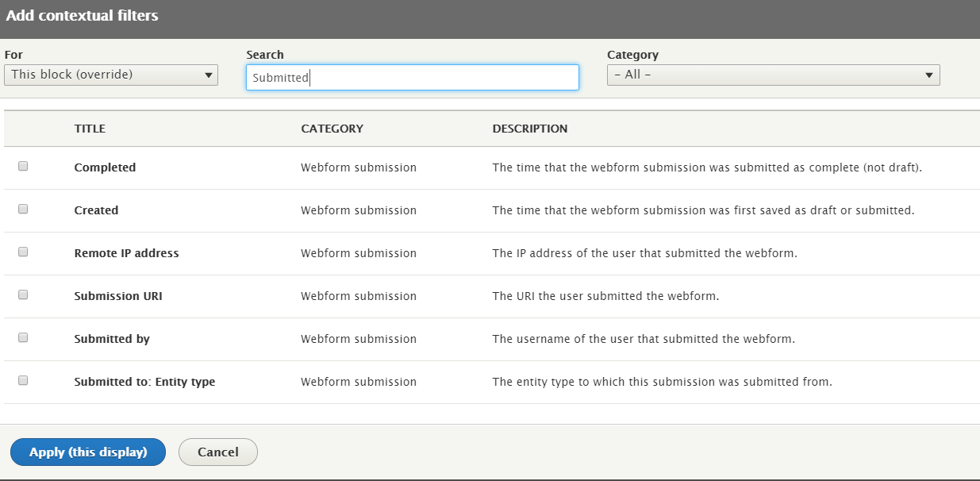Click inside the Search field
The image size is (980, 481).
click(412, 77)
